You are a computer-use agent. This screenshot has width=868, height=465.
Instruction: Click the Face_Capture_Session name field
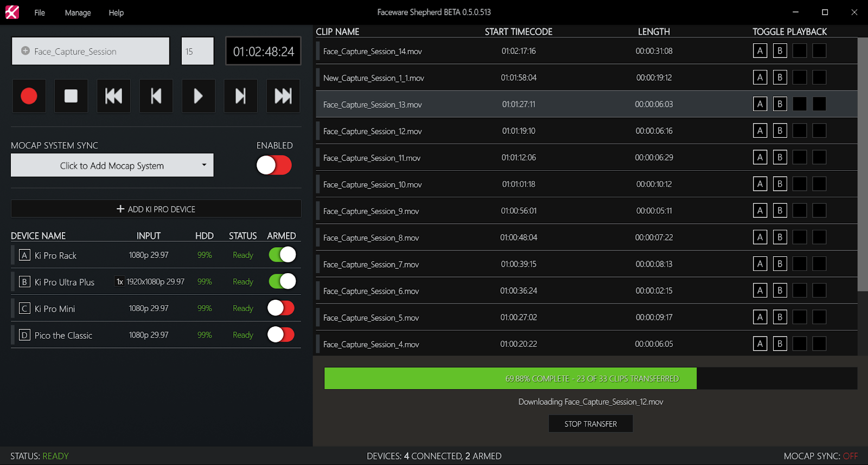(x=91, y=51)
